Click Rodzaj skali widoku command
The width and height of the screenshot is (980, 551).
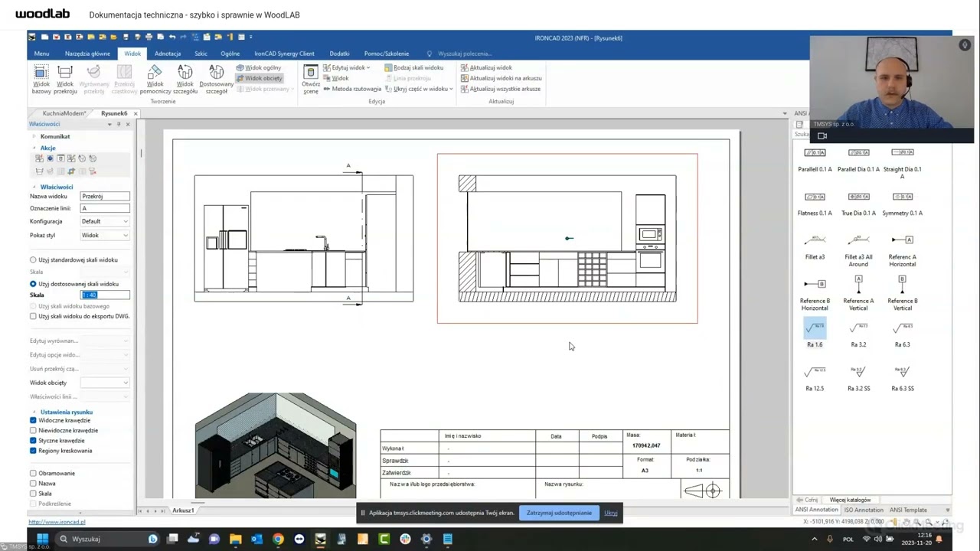point(414,67)
